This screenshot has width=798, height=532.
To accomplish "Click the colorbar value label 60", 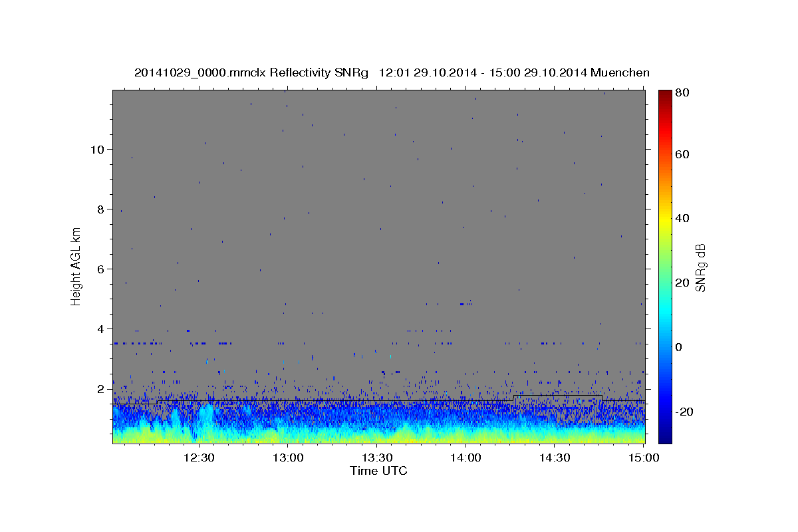I will pyautogui.click(x=683, y=154).
